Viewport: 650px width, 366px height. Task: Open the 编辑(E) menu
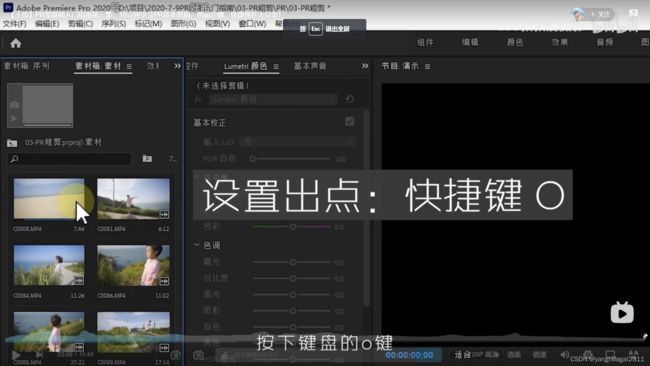pos(47,24)
